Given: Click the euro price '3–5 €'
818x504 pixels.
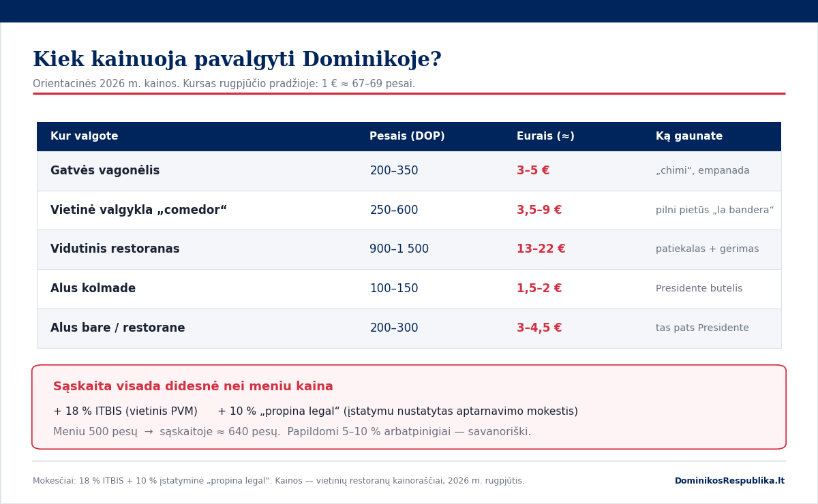Looking at the screenshot, I should point(533,171).
